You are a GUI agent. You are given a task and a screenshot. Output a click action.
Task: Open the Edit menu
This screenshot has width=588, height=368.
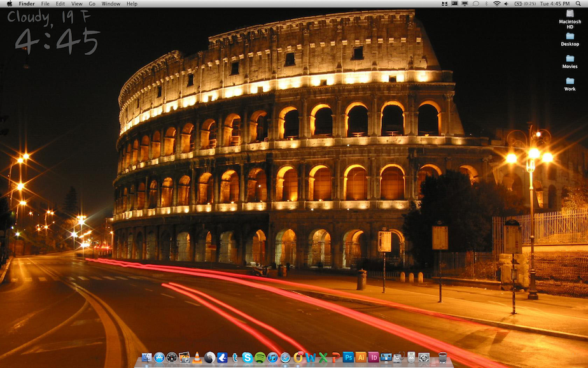tap(60, 4)
